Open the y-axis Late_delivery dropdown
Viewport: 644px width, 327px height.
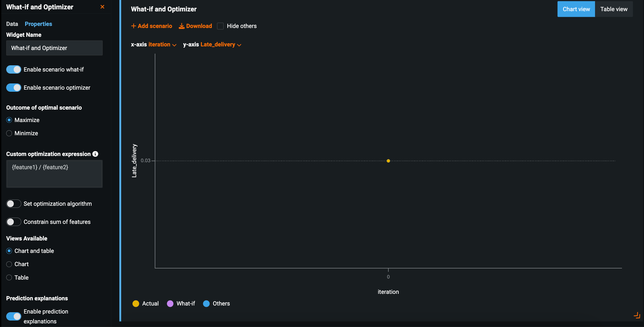pyautogui.click(x=221, y=45)
